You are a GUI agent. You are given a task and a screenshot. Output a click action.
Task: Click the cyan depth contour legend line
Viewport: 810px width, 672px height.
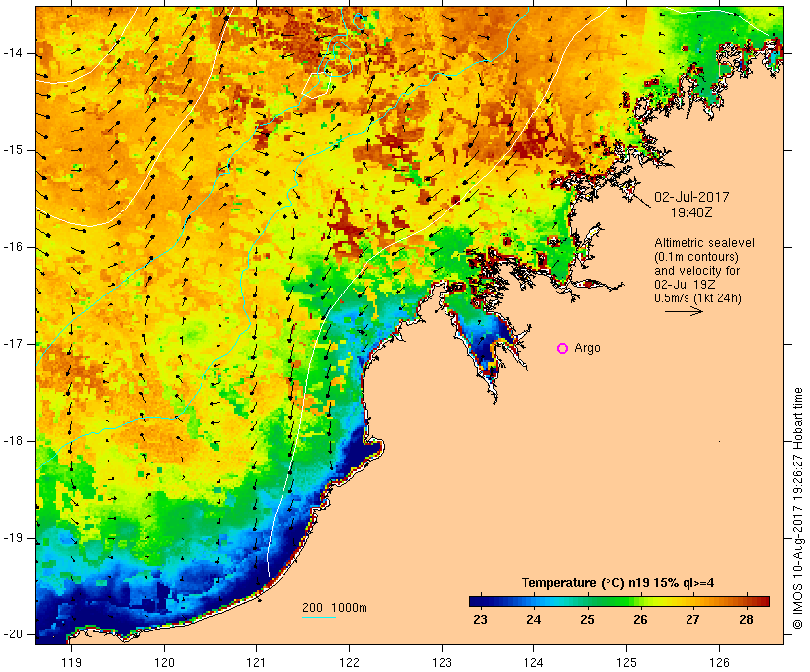(x=319, y=617)
